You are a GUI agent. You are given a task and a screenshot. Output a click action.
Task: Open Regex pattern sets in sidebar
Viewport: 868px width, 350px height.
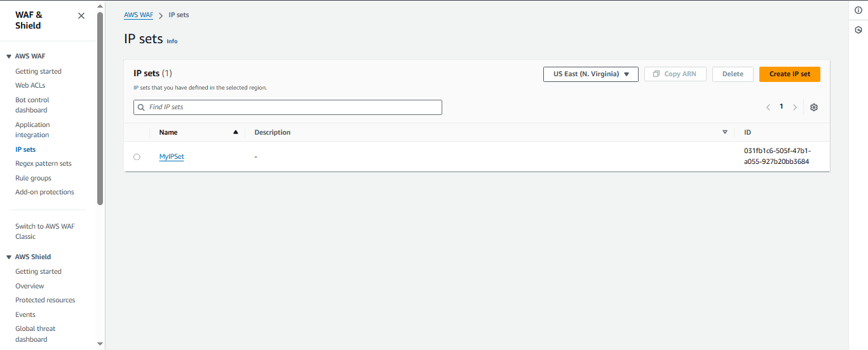coord(43,163)
